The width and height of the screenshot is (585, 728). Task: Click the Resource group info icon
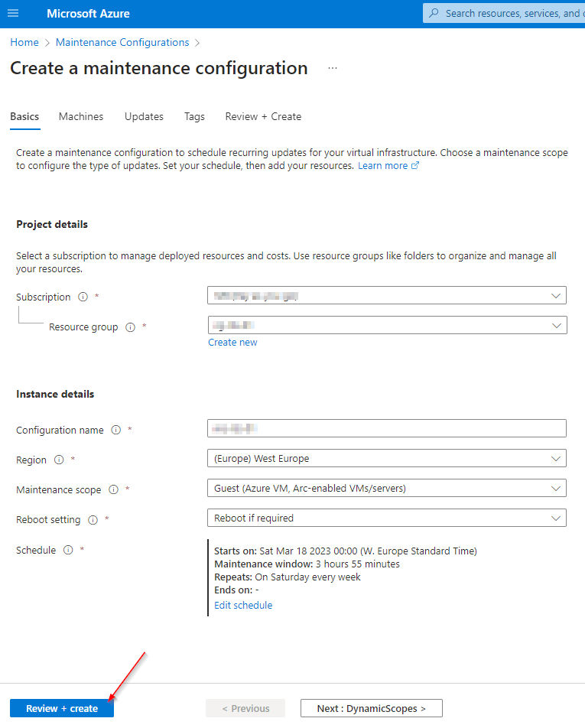click(x=131, y=327)
